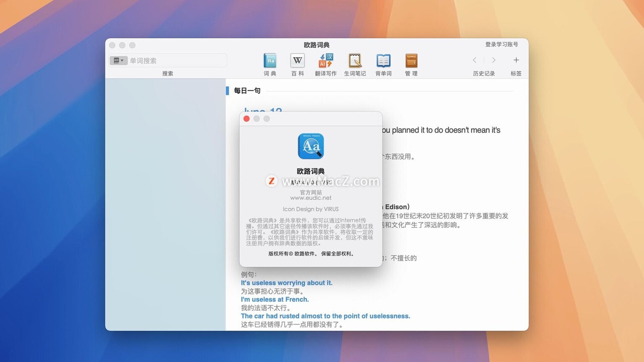644x362 pixels.
Task: Click 登录学习账号 login link
Action: click(x=501, y=44)
